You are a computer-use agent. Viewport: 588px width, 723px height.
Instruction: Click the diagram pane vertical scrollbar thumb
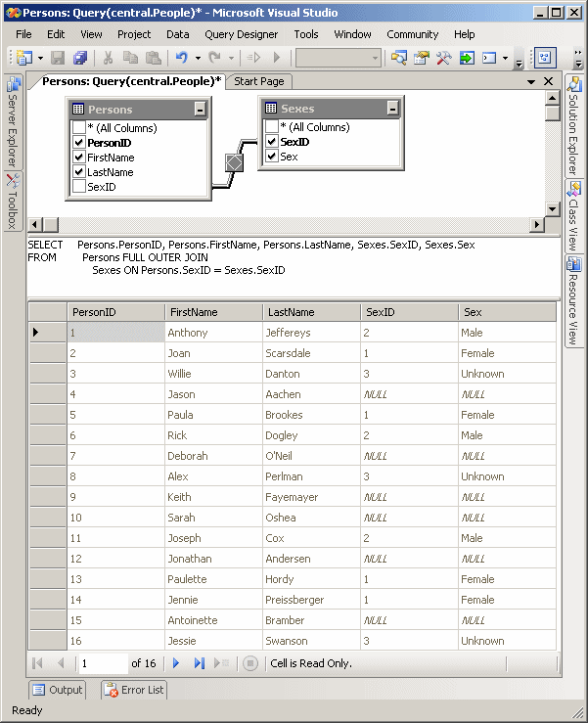coord(553,113)
